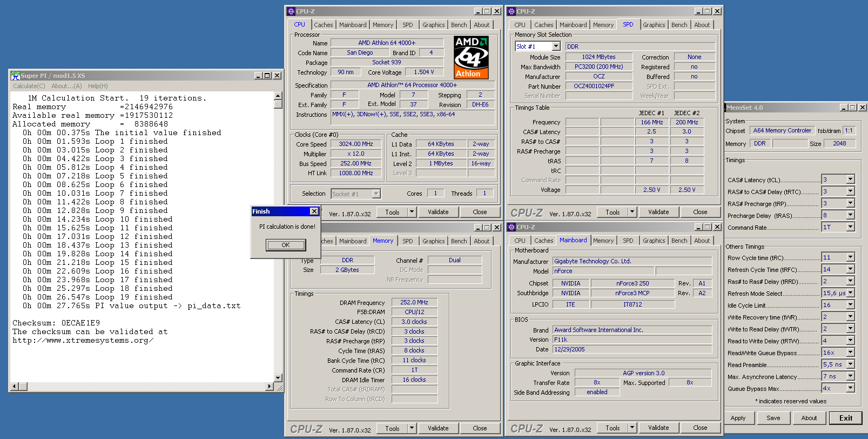This screenshot has height=439, width=868.
Task: Open the Help(H) menu in Super PI
Action: coord(98,86)
